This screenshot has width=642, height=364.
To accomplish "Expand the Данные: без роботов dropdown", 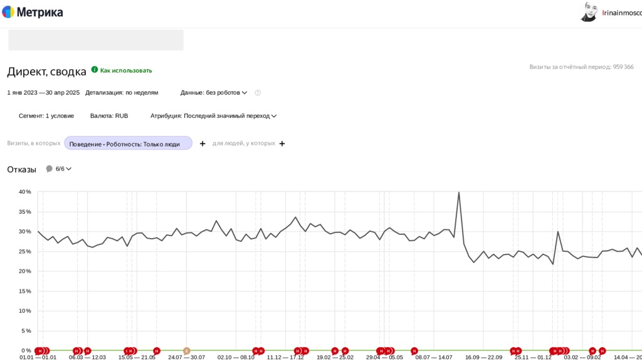I will (214, 93).
